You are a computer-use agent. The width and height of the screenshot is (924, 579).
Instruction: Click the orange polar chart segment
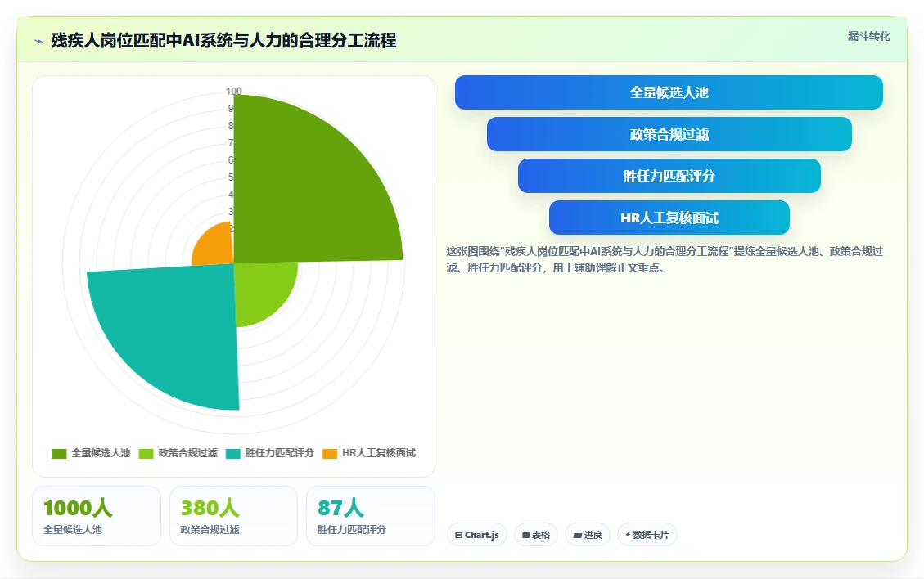[217, 248]
